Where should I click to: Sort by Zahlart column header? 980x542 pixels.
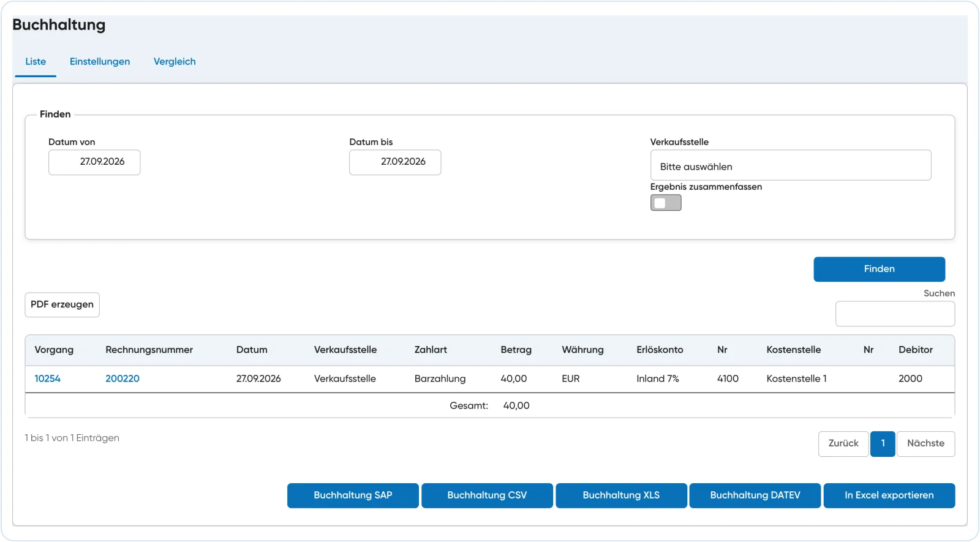(x=431, y=350)
